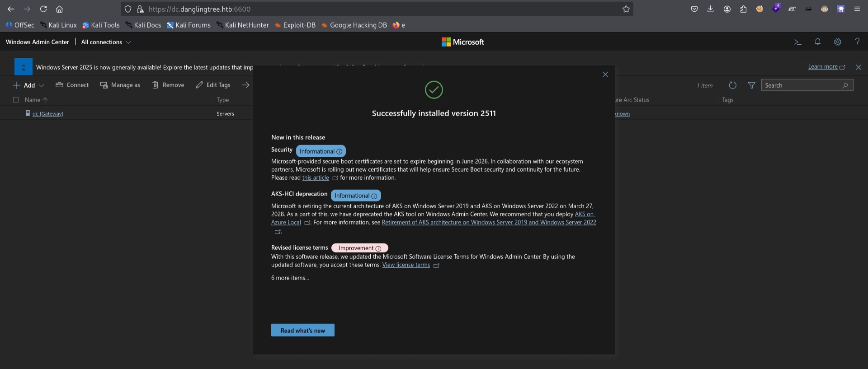Click the Improvement badge for license terms

360,248
